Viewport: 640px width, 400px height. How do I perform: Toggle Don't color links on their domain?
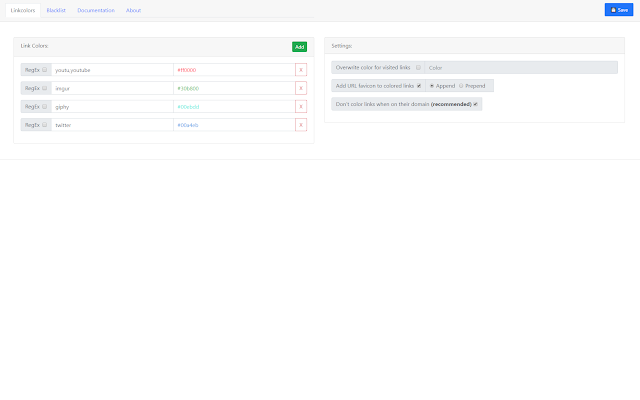coord(476,104)
